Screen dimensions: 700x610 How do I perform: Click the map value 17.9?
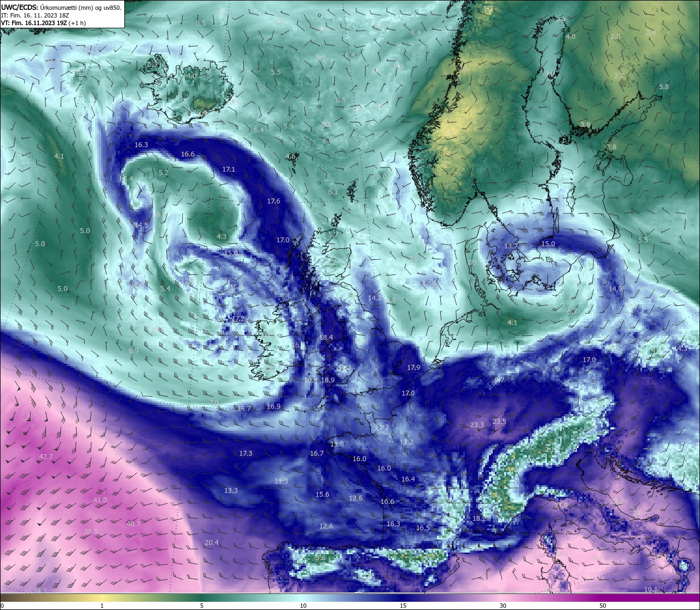click(x=413, y=367)
